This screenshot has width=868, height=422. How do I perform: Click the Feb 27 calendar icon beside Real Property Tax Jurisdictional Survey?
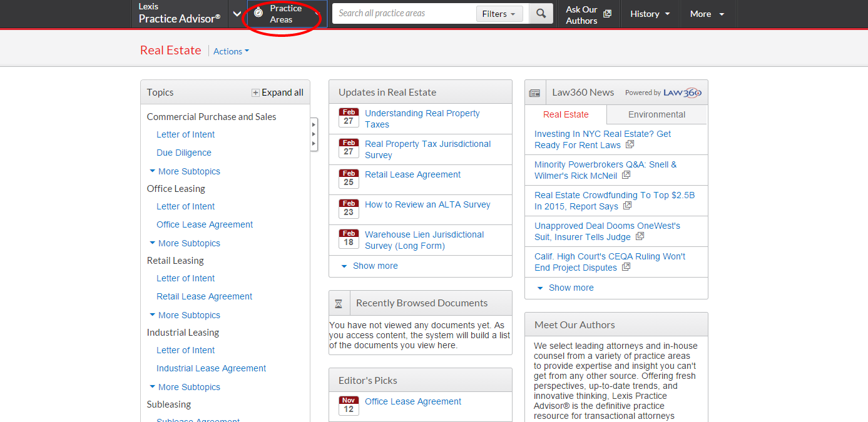pyautogui.click(x=349, y=148)
